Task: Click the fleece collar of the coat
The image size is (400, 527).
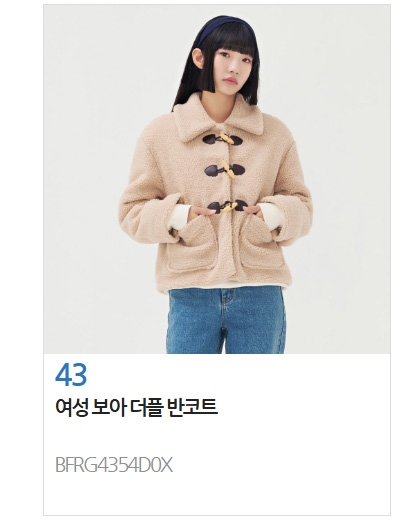Action: pos(218,118)
